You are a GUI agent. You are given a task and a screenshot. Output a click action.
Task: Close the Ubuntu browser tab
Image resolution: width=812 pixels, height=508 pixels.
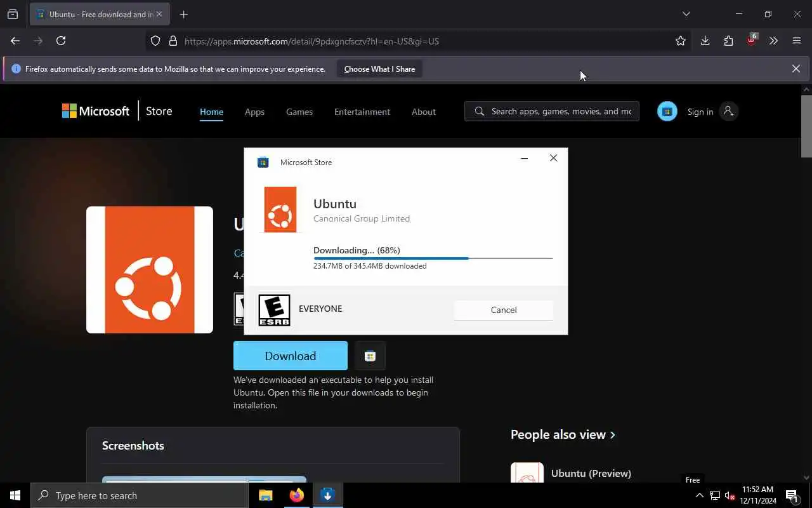(159, 14)
